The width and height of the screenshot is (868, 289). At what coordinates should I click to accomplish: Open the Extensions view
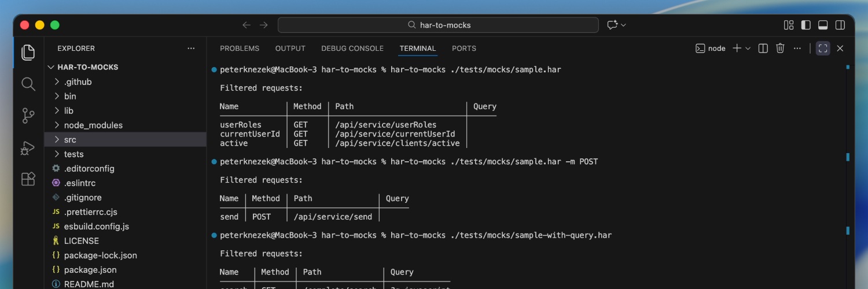pyautogui.click(x=28, y=179)
